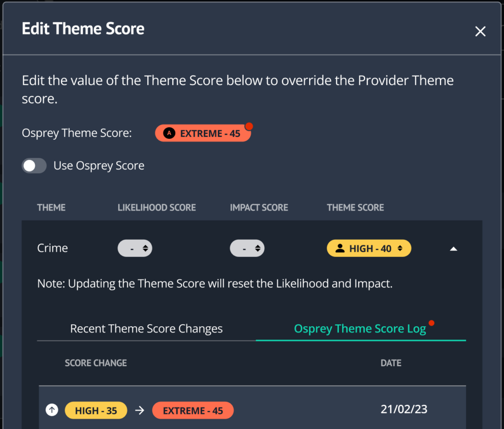
Task: Click the red dot on Osprey score badge
Action: tap(249, 126)
